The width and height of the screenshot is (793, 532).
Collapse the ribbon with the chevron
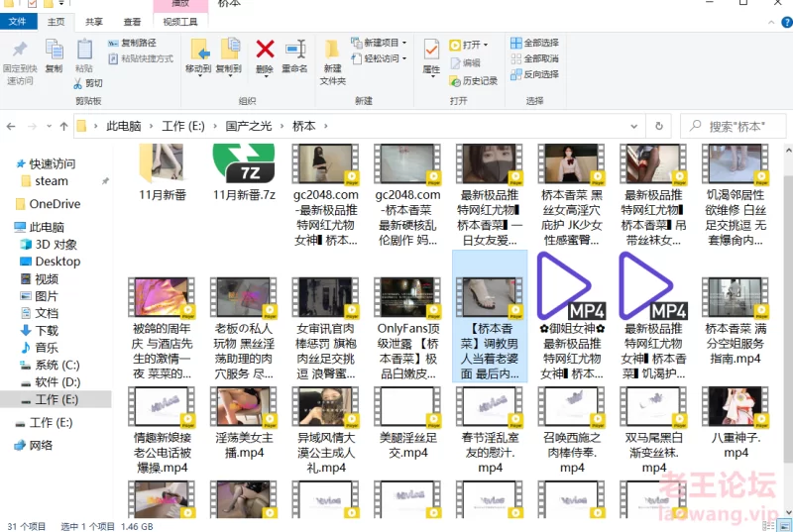771,22
